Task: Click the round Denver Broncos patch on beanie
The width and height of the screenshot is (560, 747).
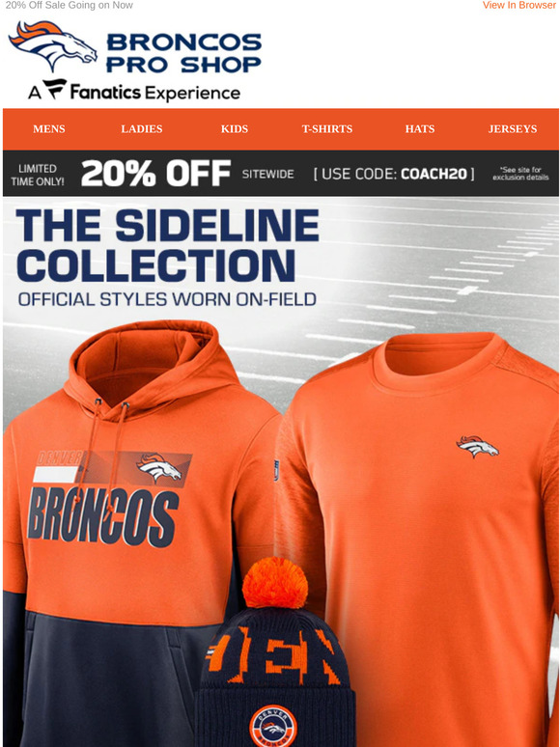Action: point(273,727)
